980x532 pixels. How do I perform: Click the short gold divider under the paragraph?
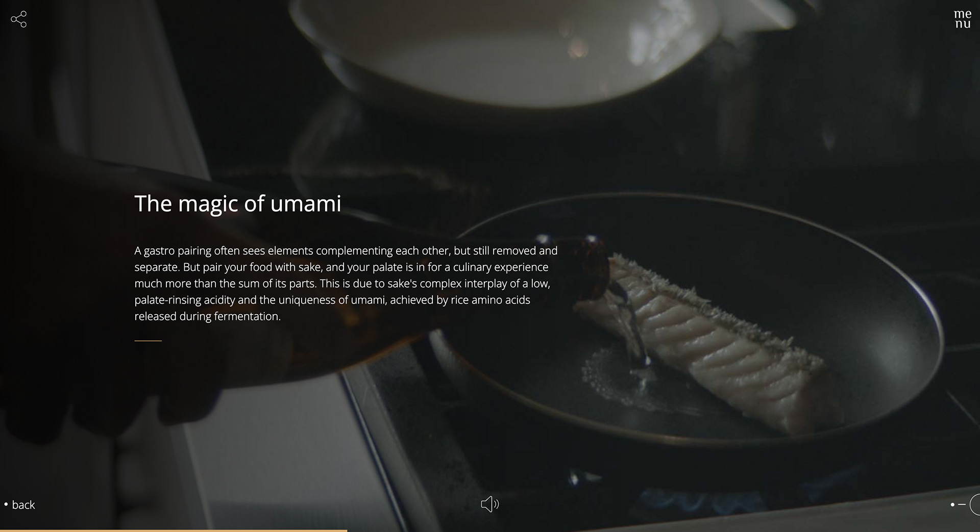(148, 340)
